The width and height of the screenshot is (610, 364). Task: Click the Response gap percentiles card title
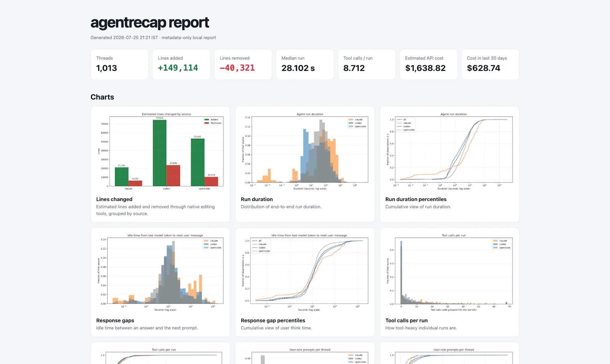[x=273, y=321]
